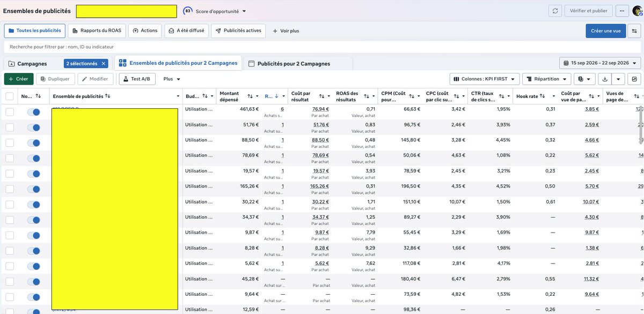The height and width of the screenshot is (314, 644).
Task: Click the green Créer button
Action: click(x=19, y=79)
